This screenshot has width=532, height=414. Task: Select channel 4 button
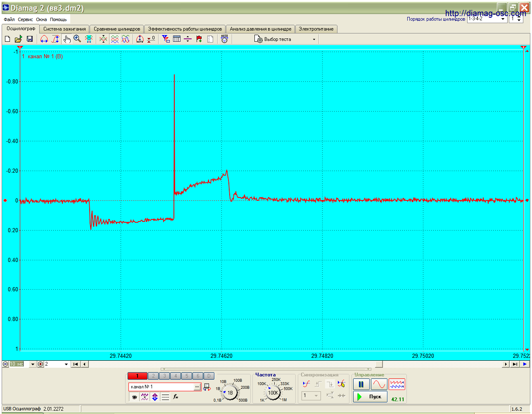click(x=176, y=376)
